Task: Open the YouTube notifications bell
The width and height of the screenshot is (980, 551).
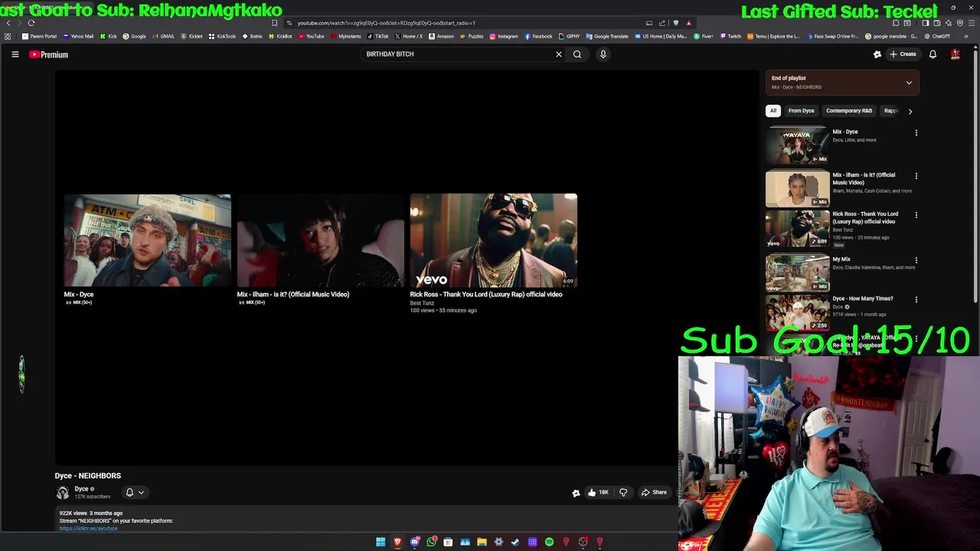Action: tap(933, 54)
